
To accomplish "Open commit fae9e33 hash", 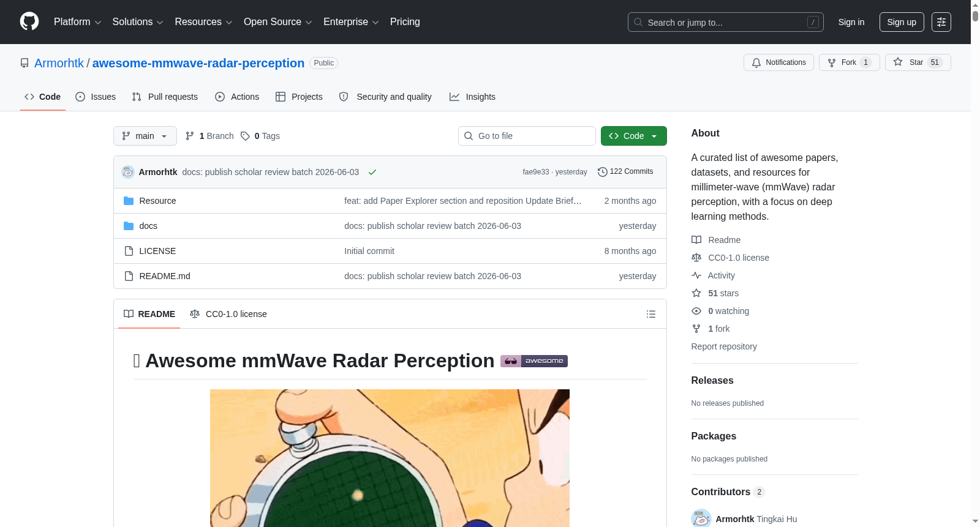I will 536,172.
